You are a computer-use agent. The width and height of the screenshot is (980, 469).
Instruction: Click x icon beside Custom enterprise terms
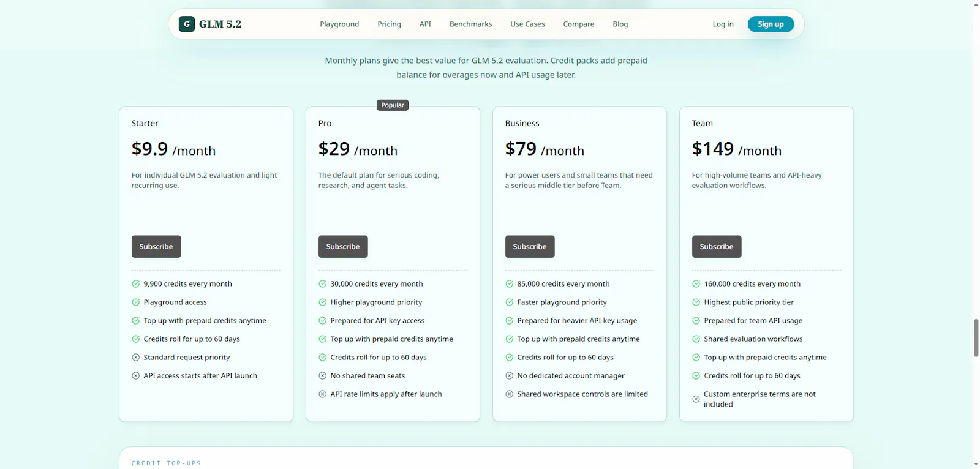tap(696, 399)
